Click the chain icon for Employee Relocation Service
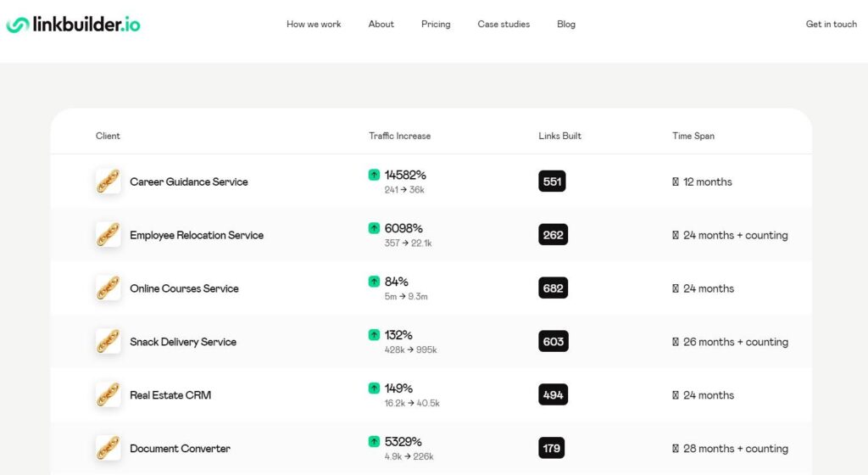 108,235
